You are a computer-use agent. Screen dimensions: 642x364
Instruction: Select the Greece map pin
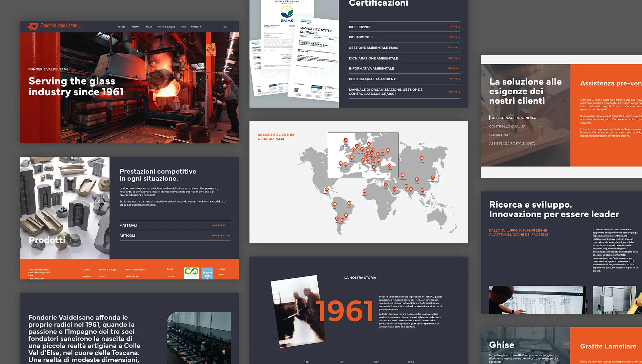coord(374,167)
